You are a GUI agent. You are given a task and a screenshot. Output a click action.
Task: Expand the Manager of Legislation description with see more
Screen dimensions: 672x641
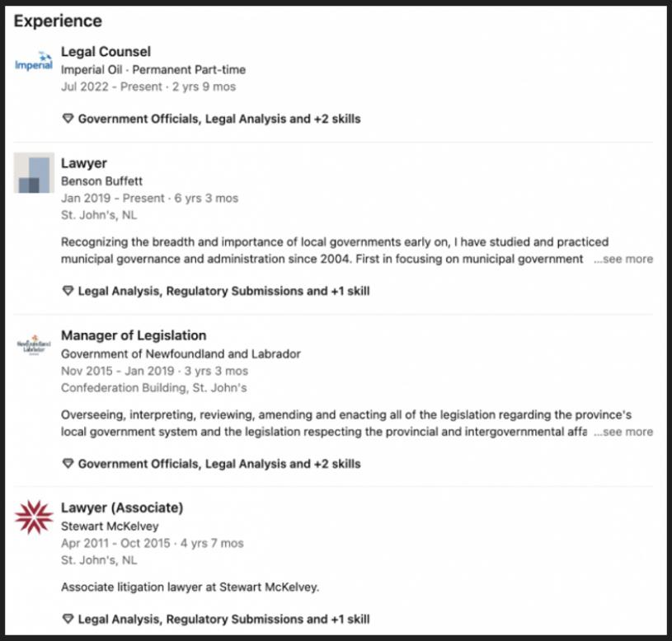(623, 432)
